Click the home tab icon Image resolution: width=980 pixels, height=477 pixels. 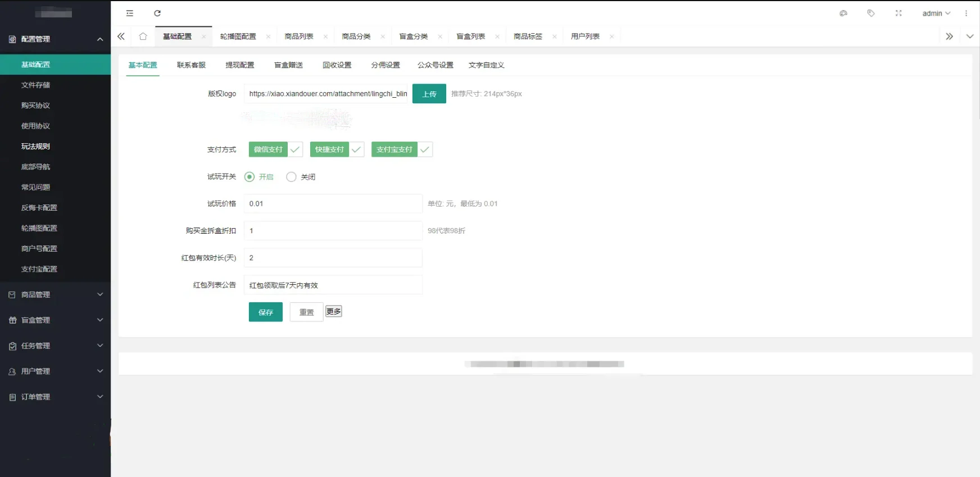click(x=143, y=37)
